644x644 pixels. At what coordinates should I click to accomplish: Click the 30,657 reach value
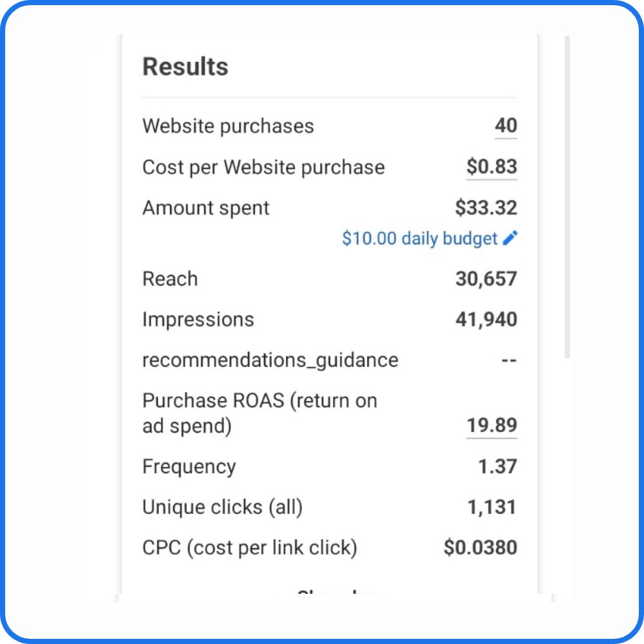[x=486, y=279]
